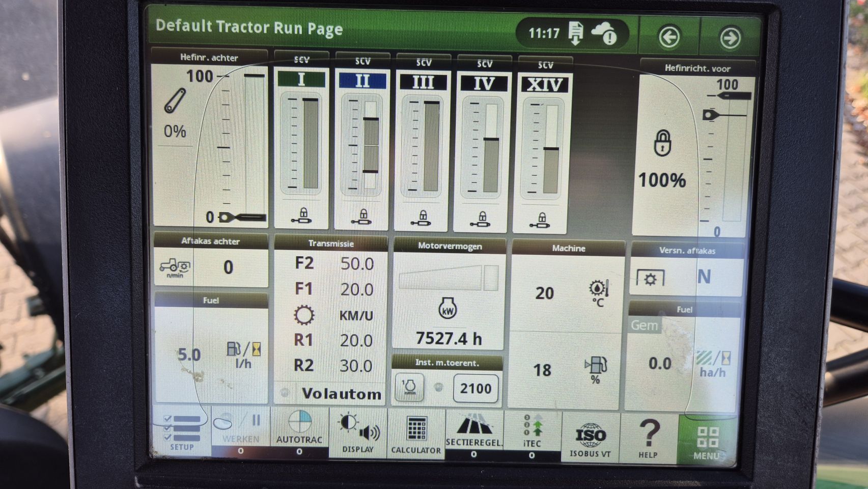Open the ISOBUS VT terminal
The image size is (868, 489).
click(x=590, y=438)
